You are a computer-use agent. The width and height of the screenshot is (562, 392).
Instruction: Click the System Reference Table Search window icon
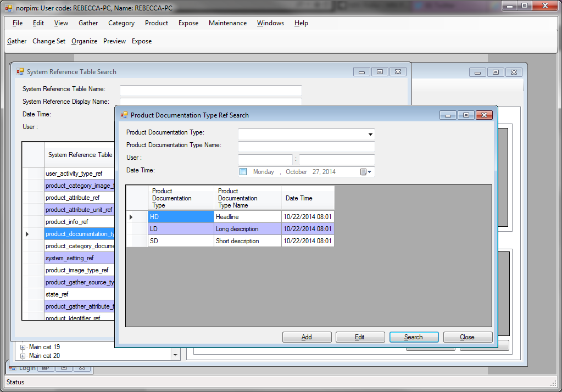point(20,72)
